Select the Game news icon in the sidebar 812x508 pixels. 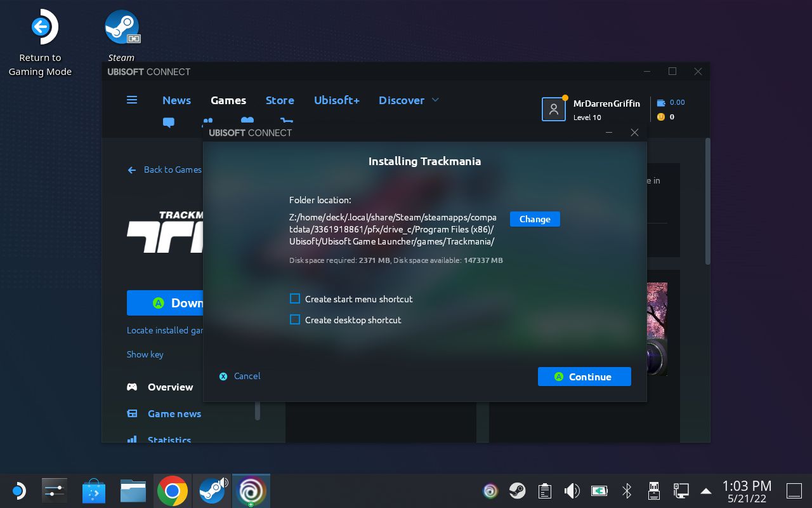click(132, 413)
